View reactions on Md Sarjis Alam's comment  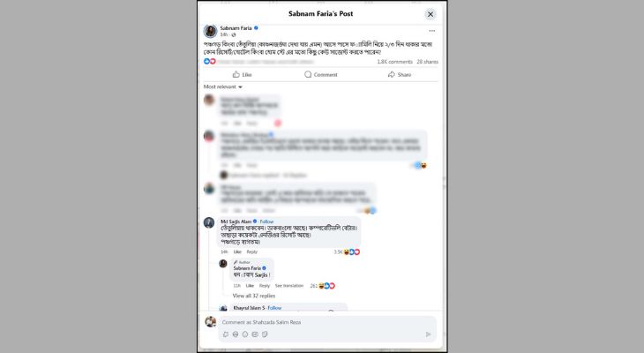tap(347, 252)
